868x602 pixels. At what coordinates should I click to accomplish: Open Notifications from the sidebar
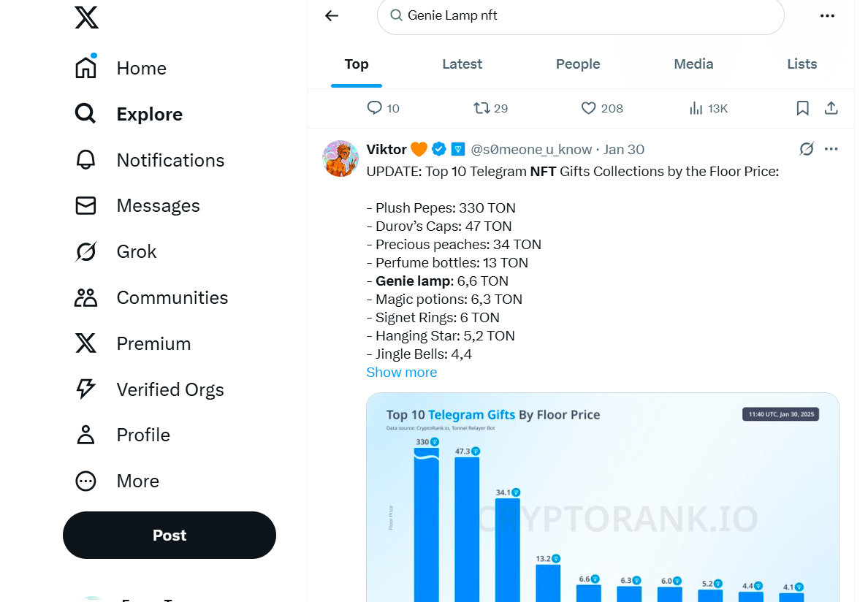pyautogui.click(x=150, y=160)
